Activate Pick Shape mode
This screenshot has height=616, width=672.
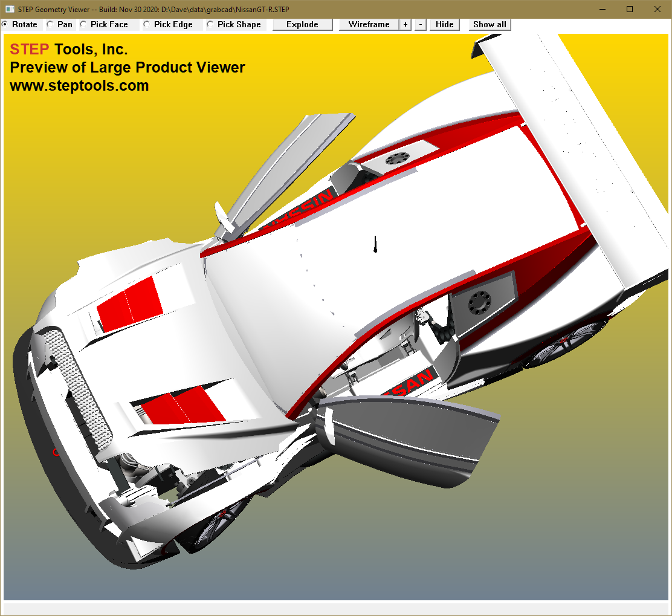[210, 25]
